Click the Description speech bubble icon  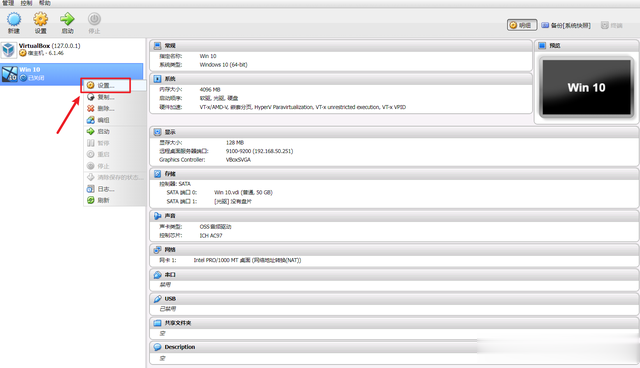[x=157, y=347]
